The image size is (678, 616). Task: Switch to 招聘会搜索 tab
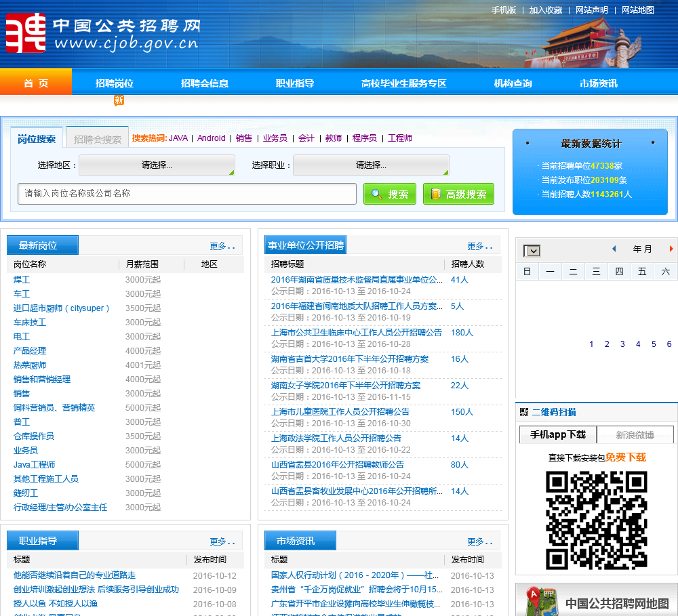(98, 140)
